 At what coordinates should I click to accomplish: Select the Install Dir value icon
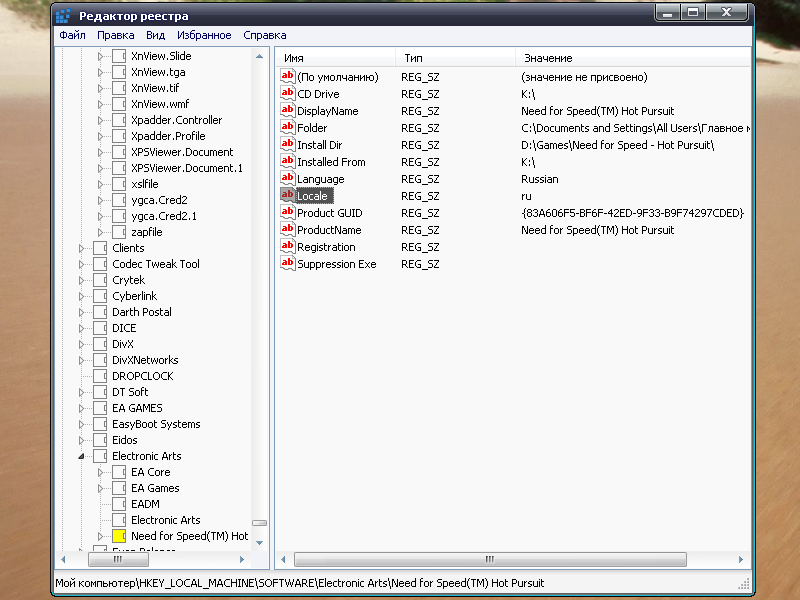287,144
